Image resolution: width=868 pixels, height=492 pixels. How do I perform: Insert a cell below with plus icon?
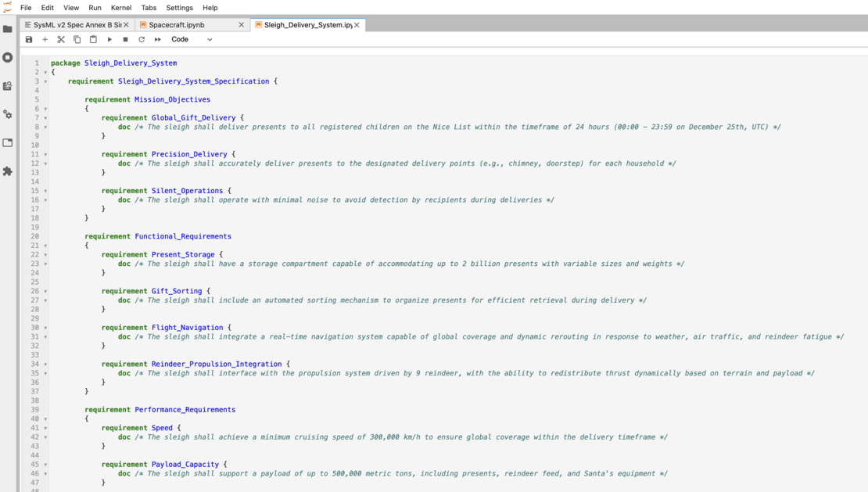45,39
